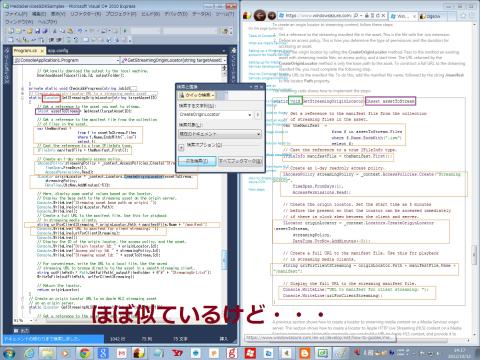
Task: Click the Open File toolbar icon
Action: [x=29, y=31]
